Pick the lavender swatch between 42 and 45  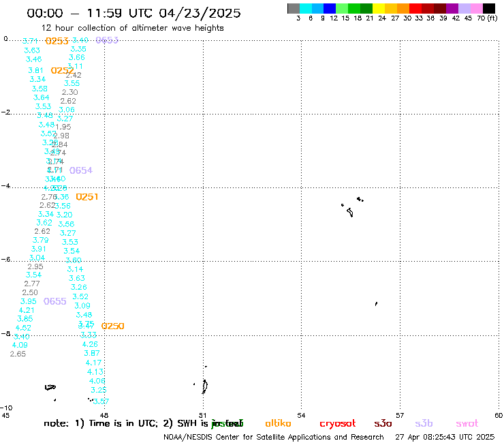pos(464,8)
